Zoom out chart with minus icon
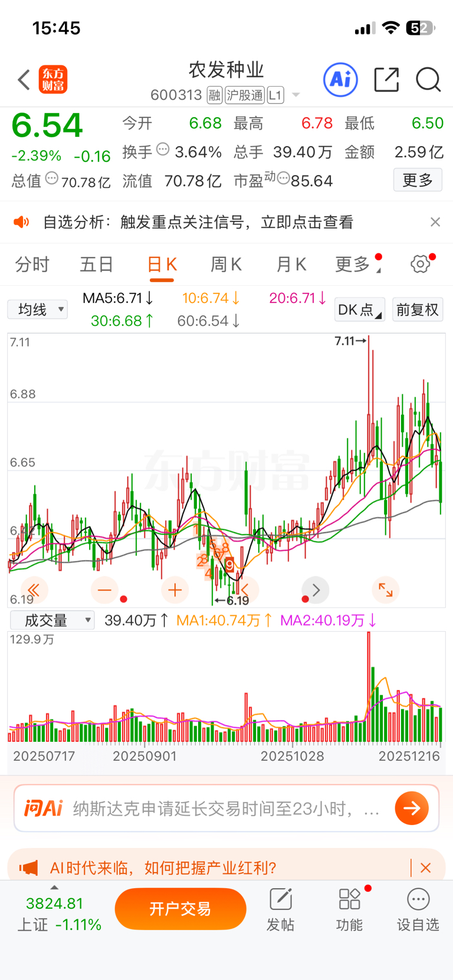The width and height of the screenshot is (453, 980). pos(104,590)
